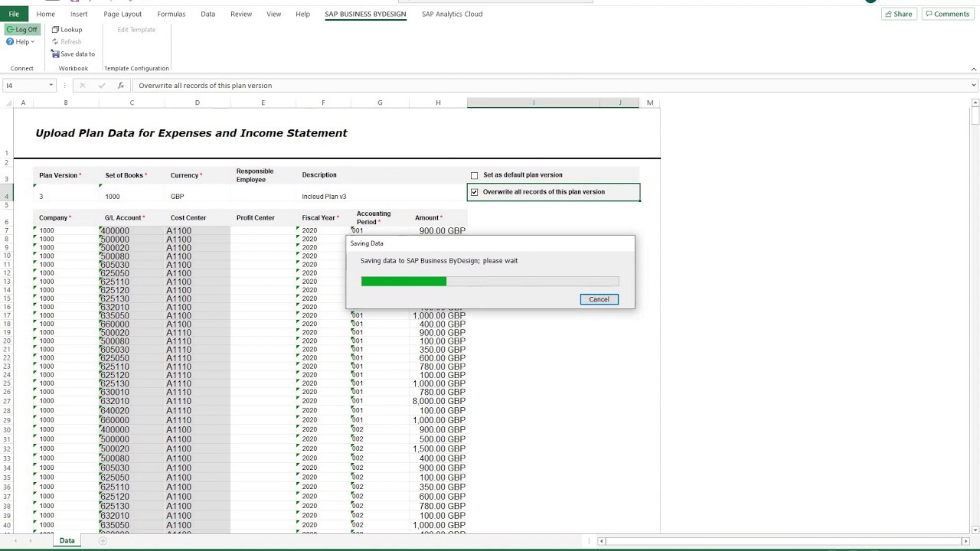Click the Lookup command
The height and width of the screenshot is (551, 980).
pos(67,29)
